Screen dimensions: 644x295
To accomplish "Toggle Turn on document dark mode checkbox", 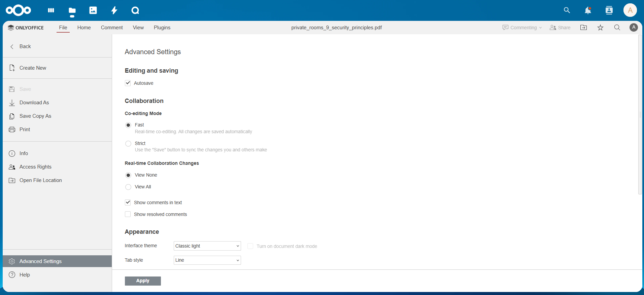I will point(250,246).
